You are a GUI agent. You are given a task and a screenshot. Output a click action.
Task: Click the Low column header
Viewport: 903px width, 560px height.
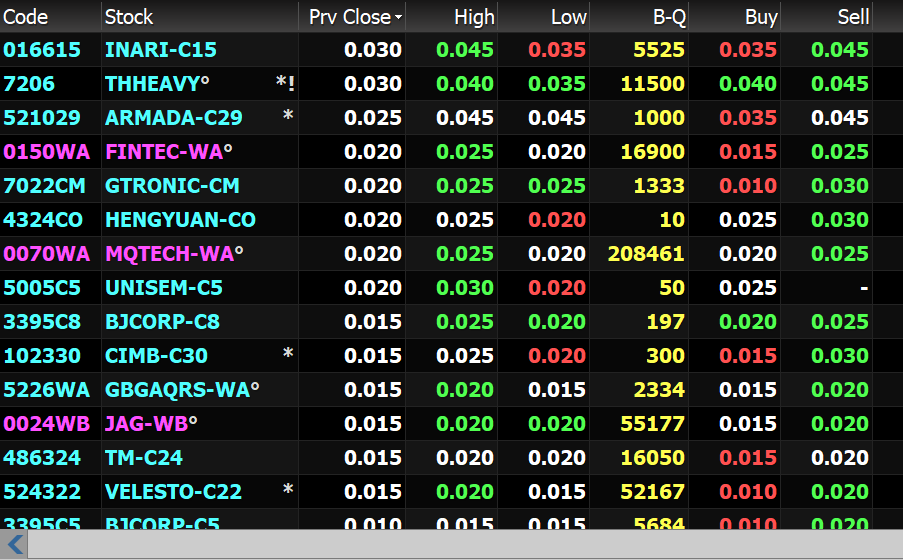tap(568, 17)
